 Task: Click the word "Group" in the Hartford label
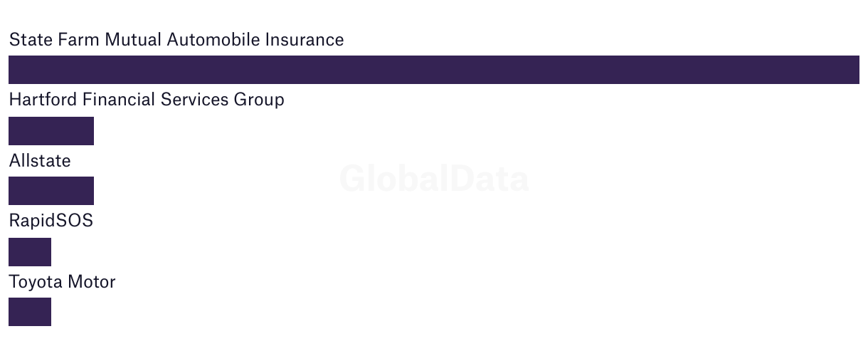coord(259,100)
